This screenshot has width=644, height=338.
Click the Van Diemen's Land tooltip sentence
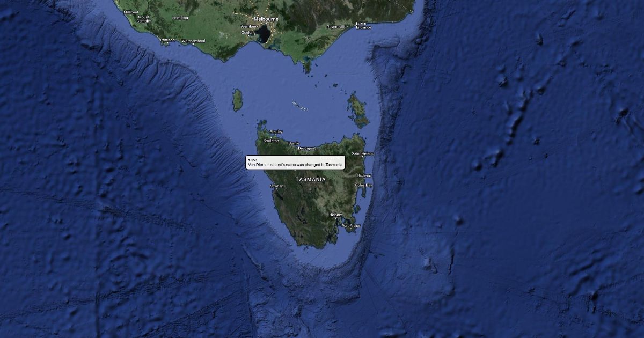pyautogui.click(x=295, y=165)
